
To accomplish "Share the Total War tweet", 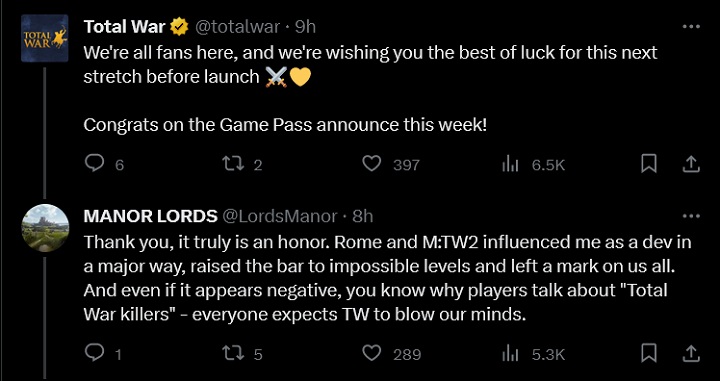I will click(691, 164).
